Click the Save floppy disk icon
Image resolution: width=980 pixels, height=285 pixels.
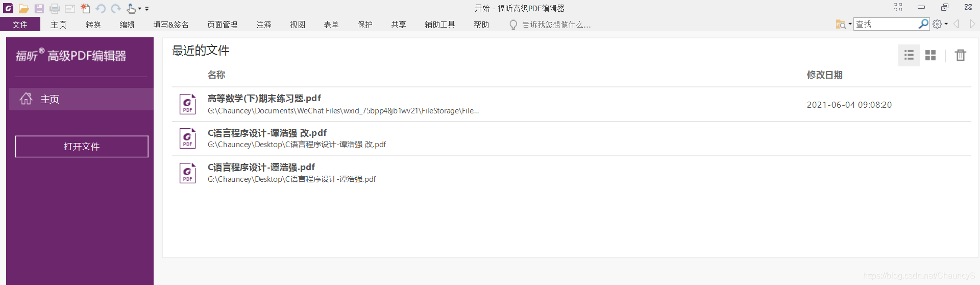point(39,9)
